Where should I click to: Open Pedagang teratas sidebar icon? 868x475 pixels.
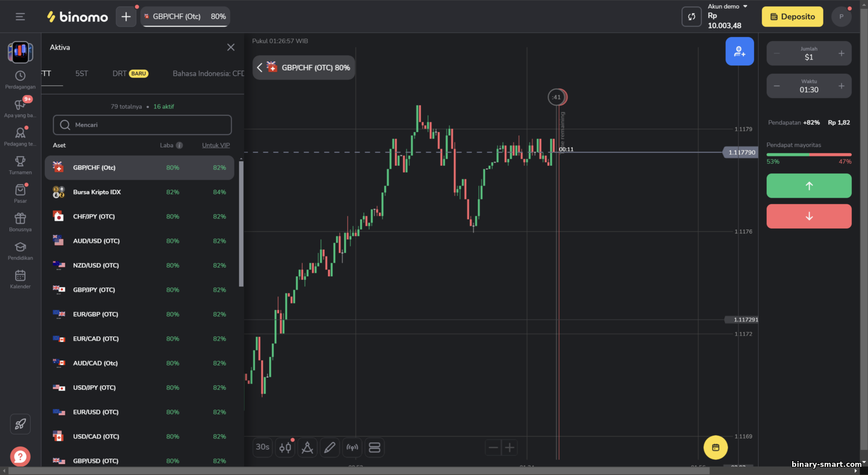click(20, 137)
